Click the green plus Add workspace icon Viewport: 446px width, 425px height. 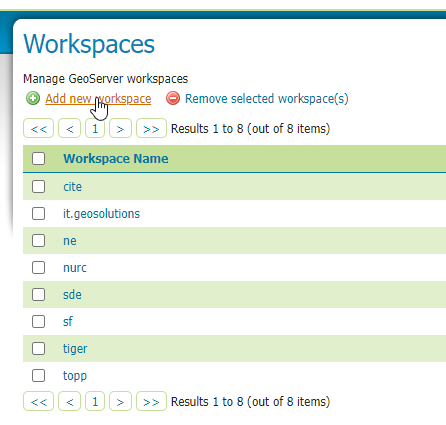(x=33, y=99)
